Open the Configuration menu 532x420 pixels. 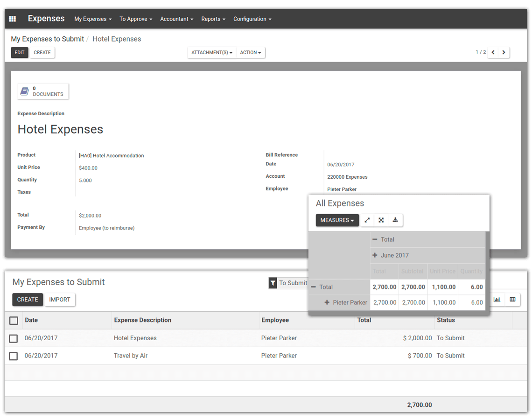point(252,19)
